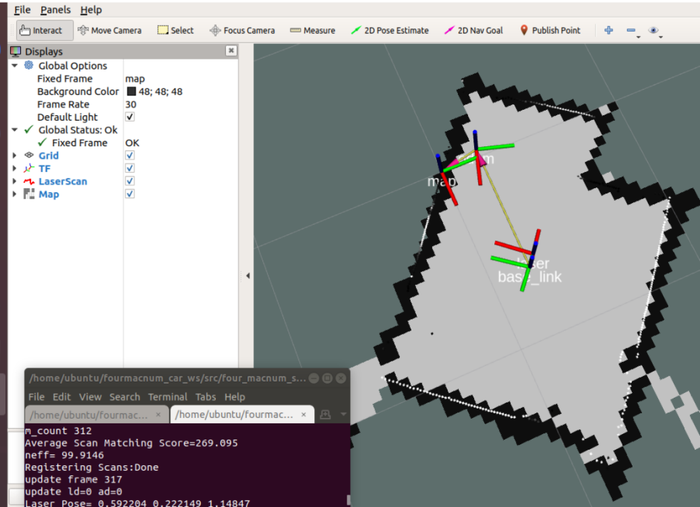Switch to the first terminal tab
This screenshot has width=700, height=507.
[x=97, y=415]
